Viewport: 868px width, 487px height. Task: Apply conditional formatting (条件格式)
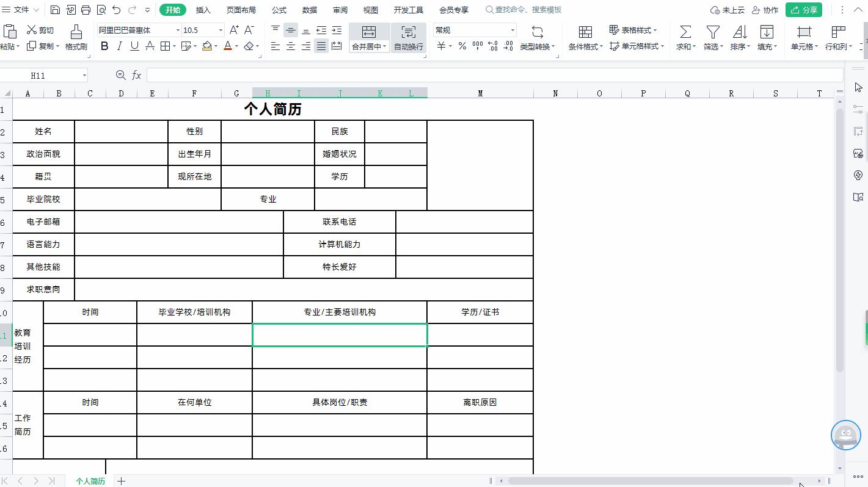584,37
